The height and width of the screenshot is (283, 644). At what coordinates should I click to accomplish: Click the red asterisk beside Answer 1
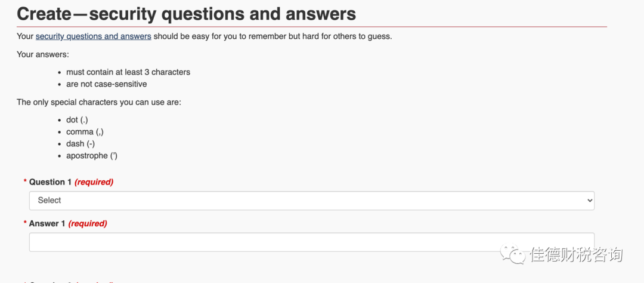click(x=25, y=223)
